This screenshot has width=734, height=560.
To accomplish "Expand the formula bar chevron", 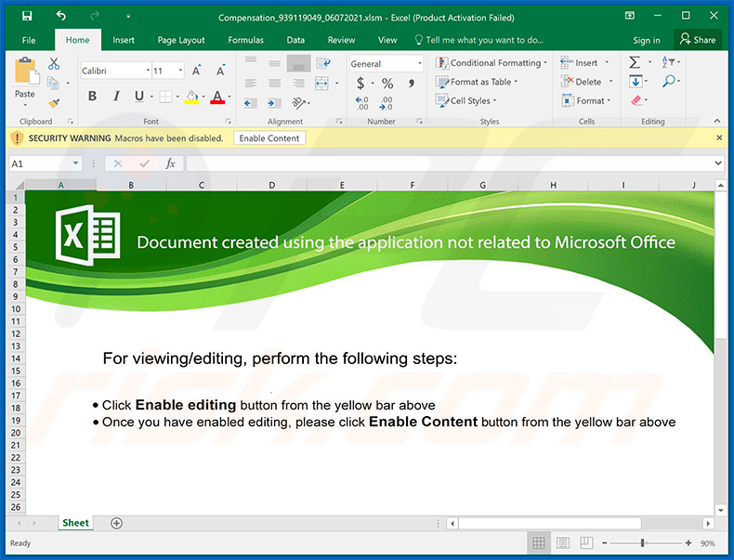I will tap(718, 163).
